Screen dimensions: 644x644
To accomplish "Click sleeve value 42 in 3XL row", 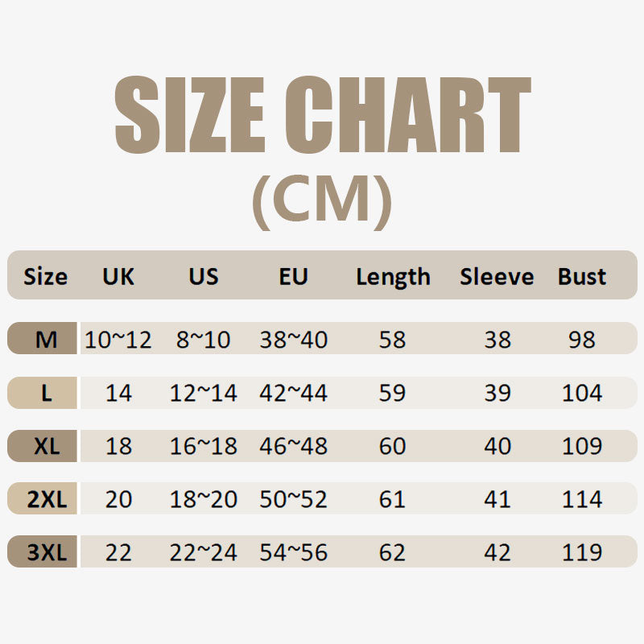I will [497, 553].
